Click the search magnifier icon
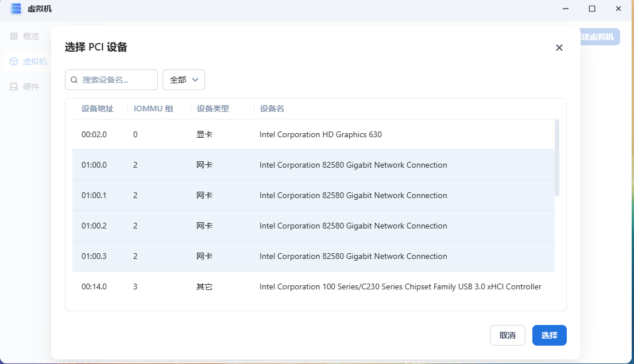The height and width of the screenshot is (364, 634). 74,80
